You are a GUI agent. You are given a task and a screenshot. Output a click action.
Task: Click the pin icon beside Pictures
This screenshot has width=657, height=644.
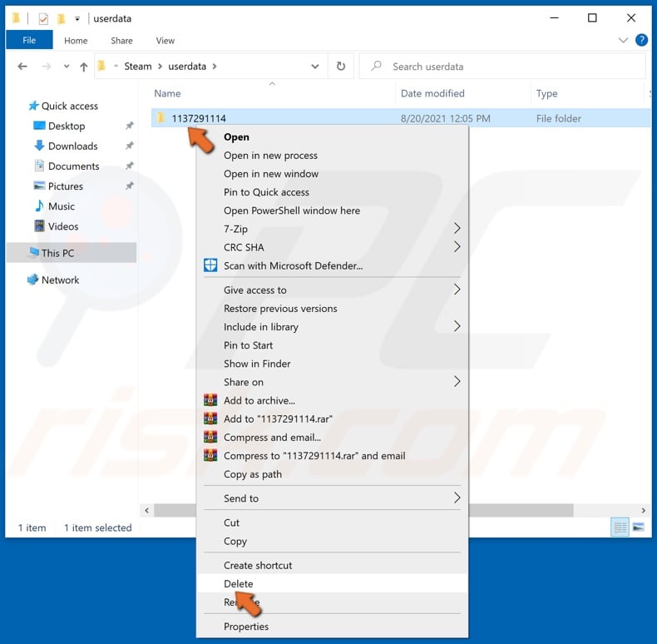[x=130, y=186]
